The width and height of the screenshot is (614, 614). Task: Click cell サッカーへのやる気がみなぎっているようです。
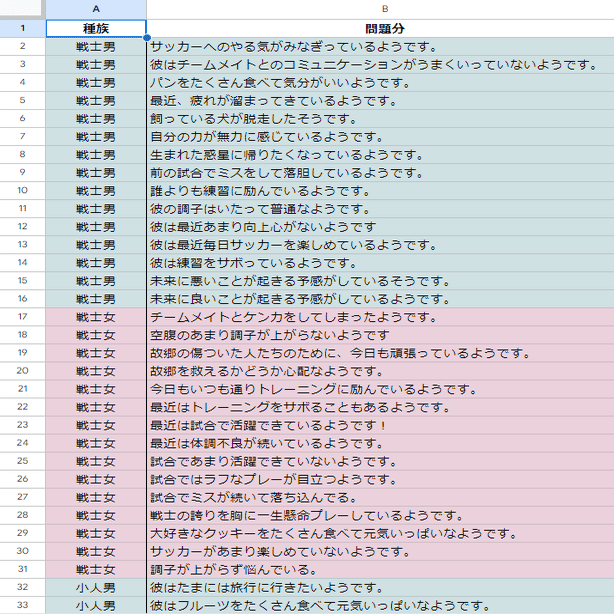click(380, 47)
